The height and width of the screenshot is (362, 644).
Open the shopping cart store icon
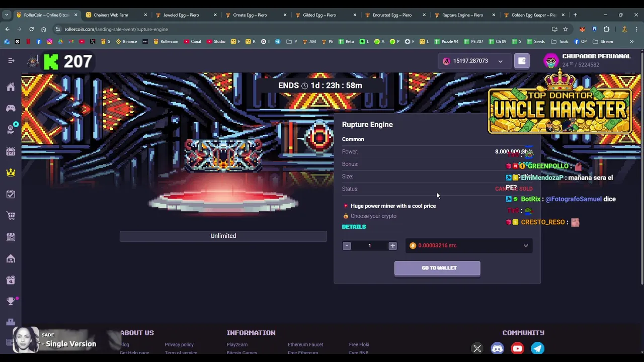point(11,216)
